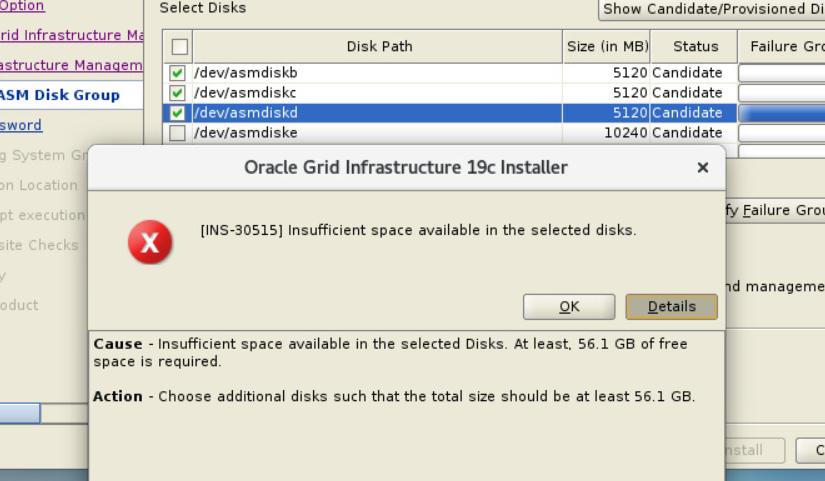Uncheck the /dev/asmdiskd checkbox
The width and height of the screenshot is (825, 481).
[x=177, y=113]
